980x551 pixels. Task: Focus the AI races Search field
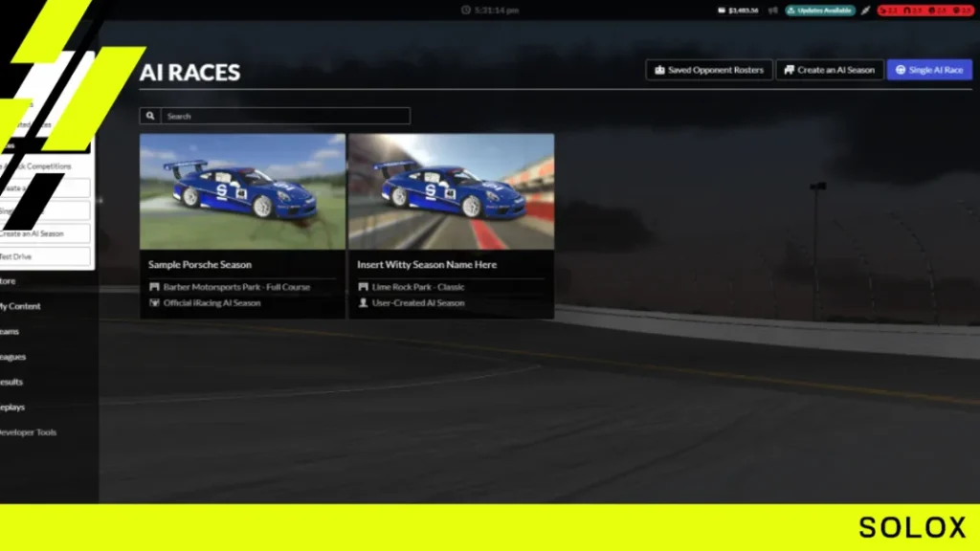tap(285, 116)
